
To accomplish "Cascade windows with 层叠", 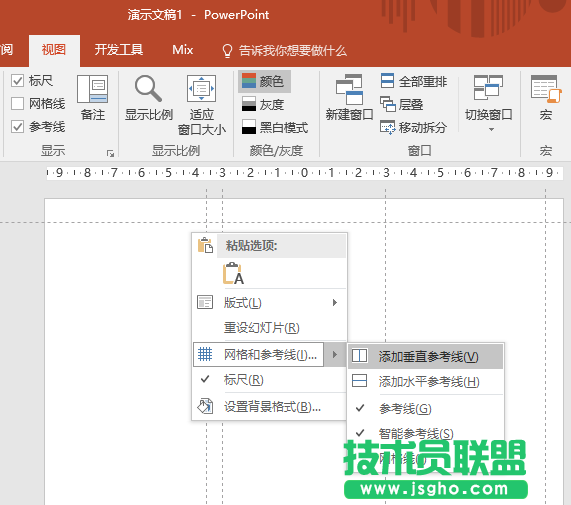I will [402, 104].
